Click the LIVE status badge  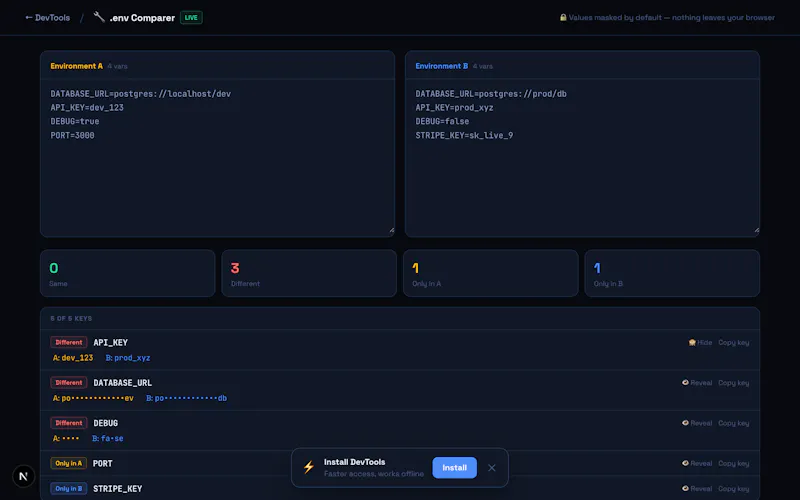click(191, 18)
